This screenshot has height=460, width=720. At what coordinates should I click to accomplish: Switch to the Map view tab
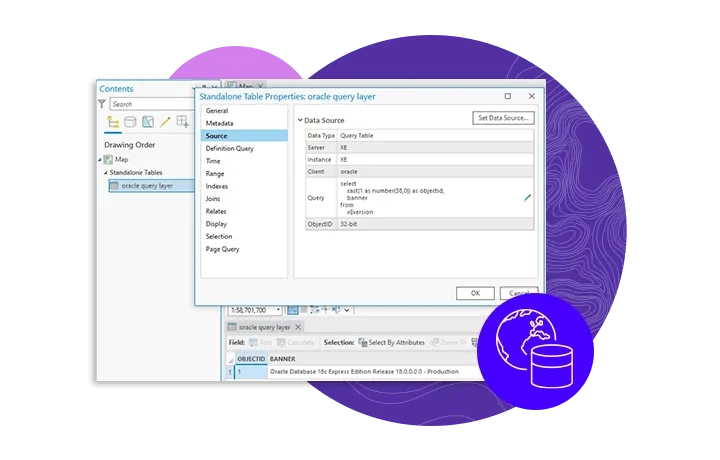tap(245, 86)
